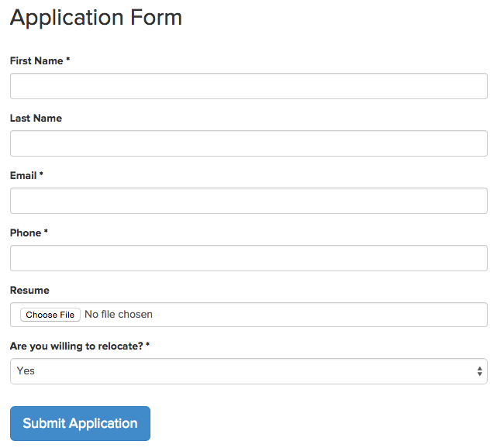Screen dimensions: 504x448
Task: Click the 'Last Name' label
Action: coord(36,119)
